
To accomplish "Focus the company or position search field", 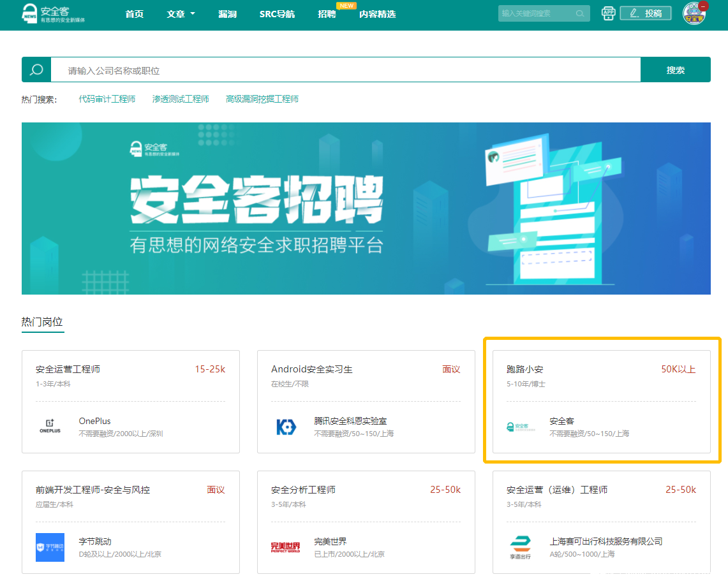I will [345, 70].
